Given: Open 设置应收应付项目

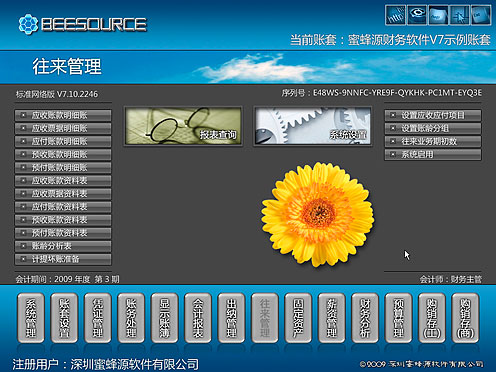Looking at the screenshot, I should [x=433, y=116].
